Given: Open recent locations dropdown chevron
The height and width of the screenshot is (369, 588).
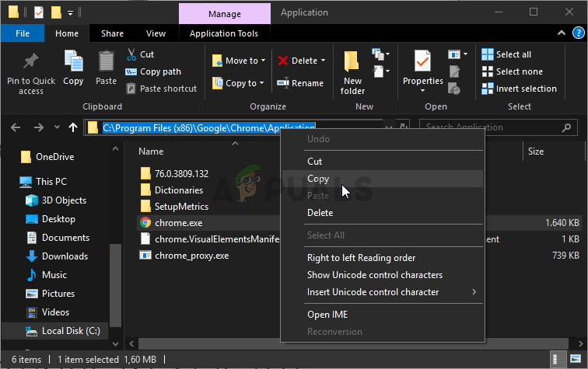Looking at the screenshot, I should pos(57,127).
